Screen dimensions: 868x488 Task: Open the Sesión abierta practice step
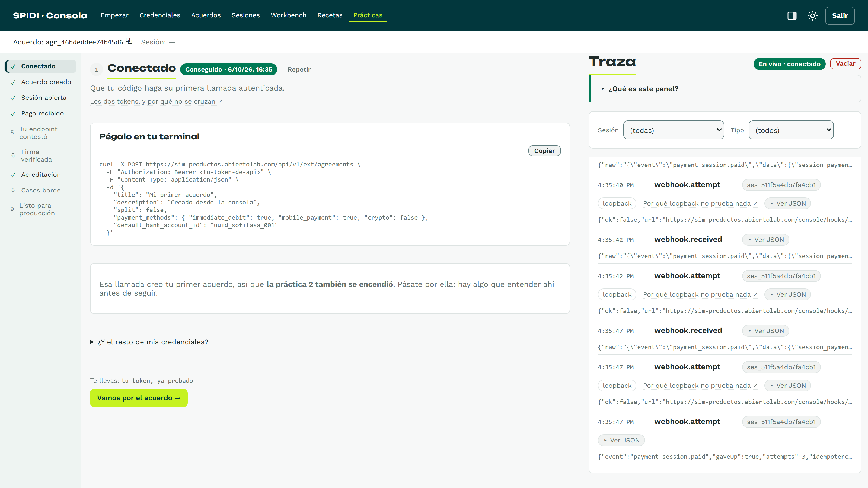click(x=41, y=98)
